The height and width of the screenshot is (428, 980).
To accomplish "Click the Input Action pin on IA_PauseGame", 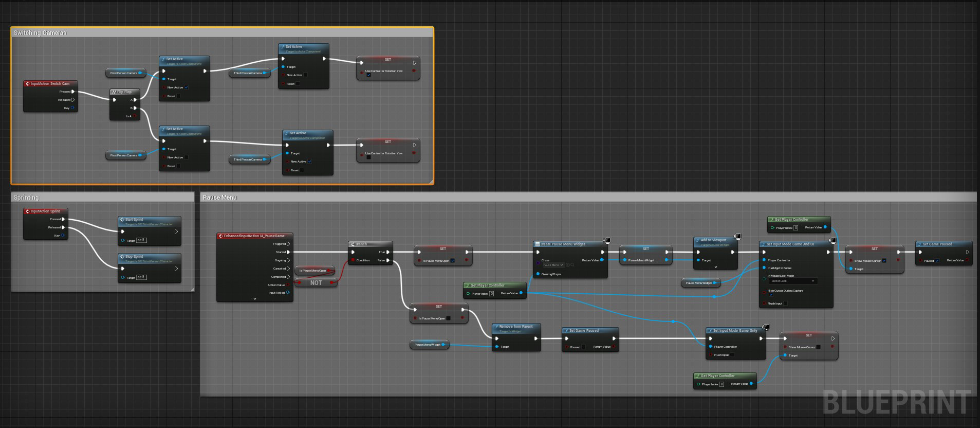I will (x=288, y=293).
